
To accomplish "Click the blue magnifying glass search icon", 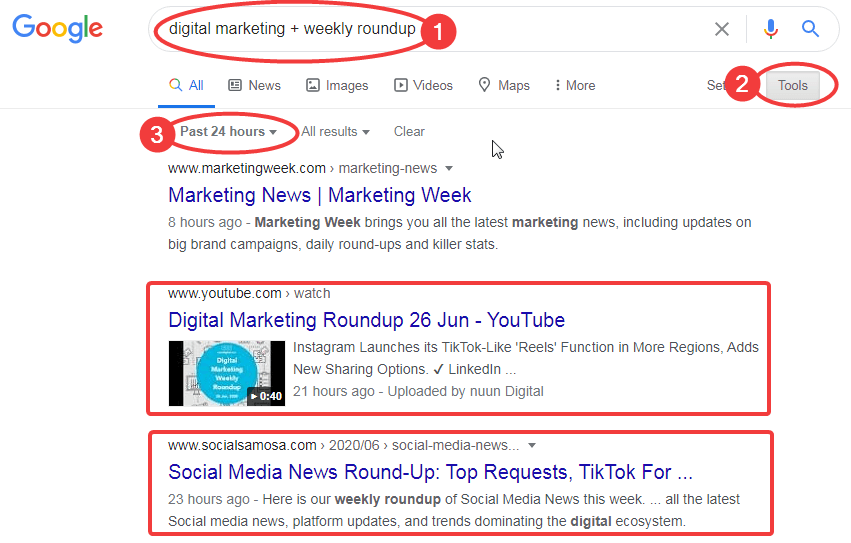I will [810, 28].
